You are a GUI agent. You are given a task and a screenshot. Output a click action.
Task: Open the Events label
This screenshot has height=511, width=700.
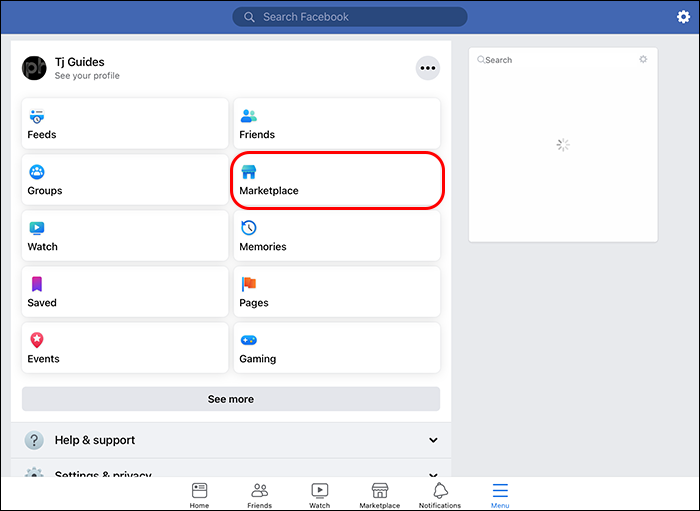[x=43, y=359]
